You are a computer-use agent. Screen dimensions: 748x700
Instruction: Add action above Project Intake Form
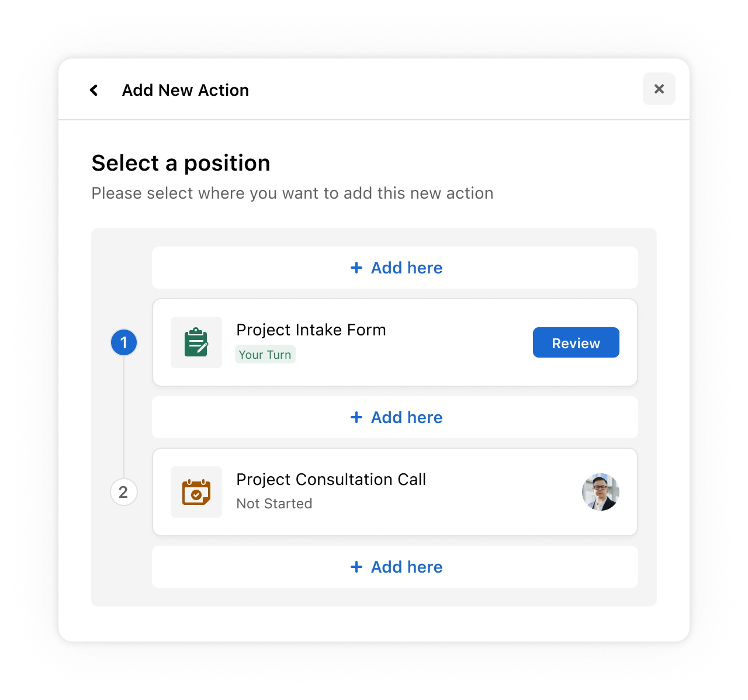point(395,268)
